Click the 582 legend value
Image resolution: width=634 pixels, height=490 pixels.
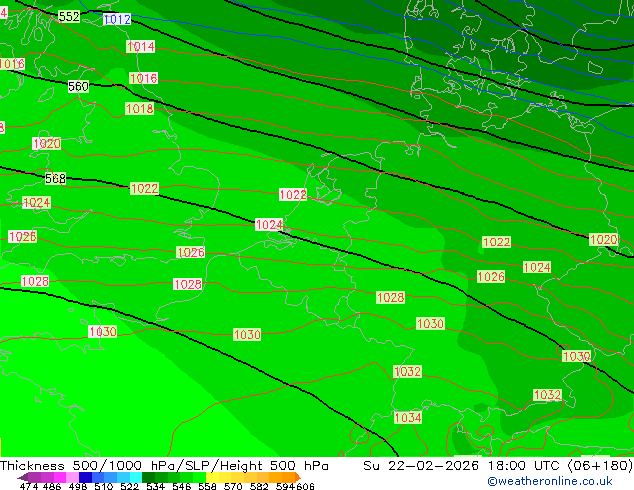pyautogui.click(x=259, y=486)
